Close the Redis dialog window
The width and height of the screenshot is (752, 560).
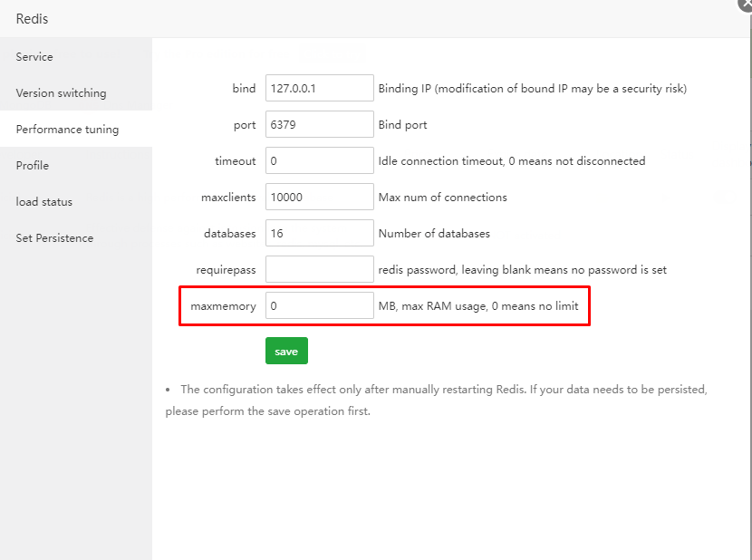[746, 4]
